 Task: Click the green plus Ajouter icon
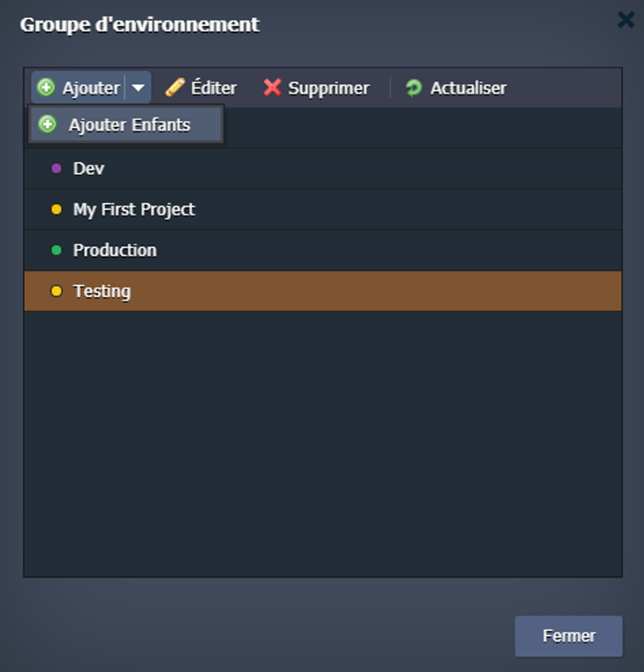[x=45, y=88]
